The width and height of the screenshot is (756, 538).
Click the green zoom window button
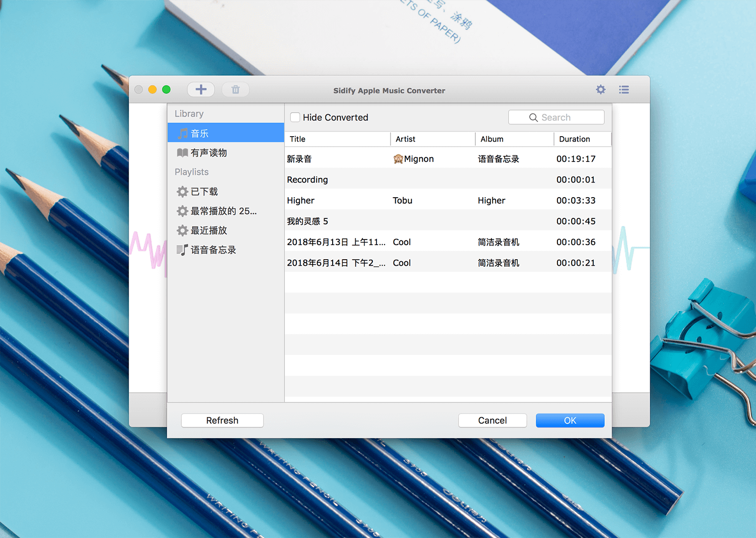click(166, 90)
